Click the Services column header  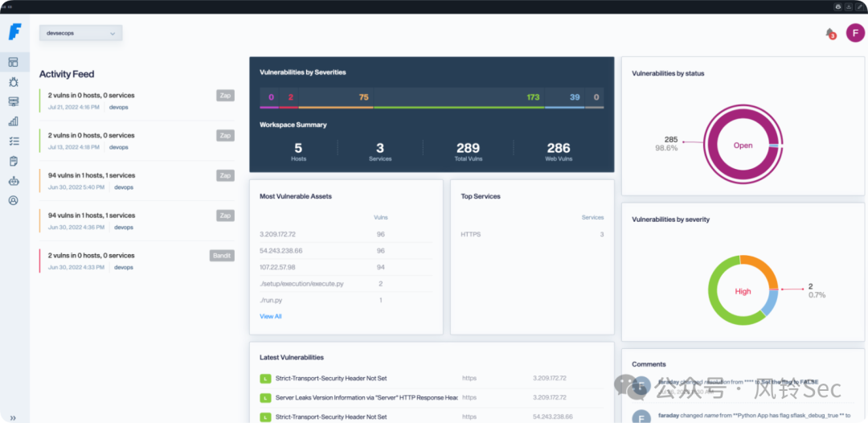592,218
